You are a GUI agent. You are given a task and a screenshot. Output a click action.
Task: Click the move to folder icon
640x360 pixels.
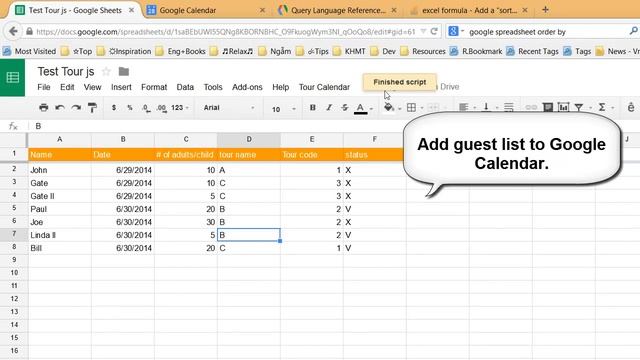124,72
